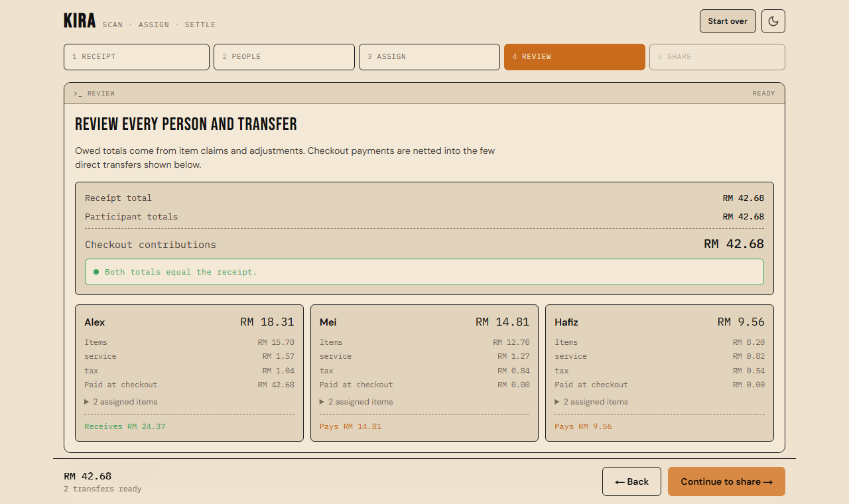Click the Back button
The height and width of the screenshot is (504, 849).
631,481
